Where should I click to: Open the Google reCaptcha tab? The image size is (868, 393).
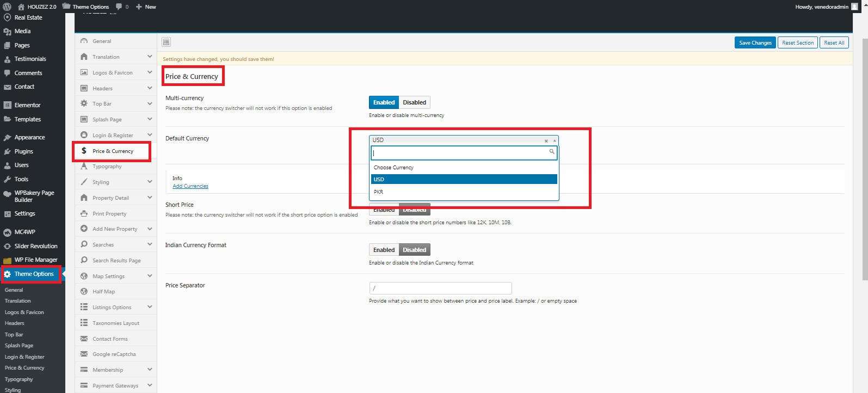(115, 354)
